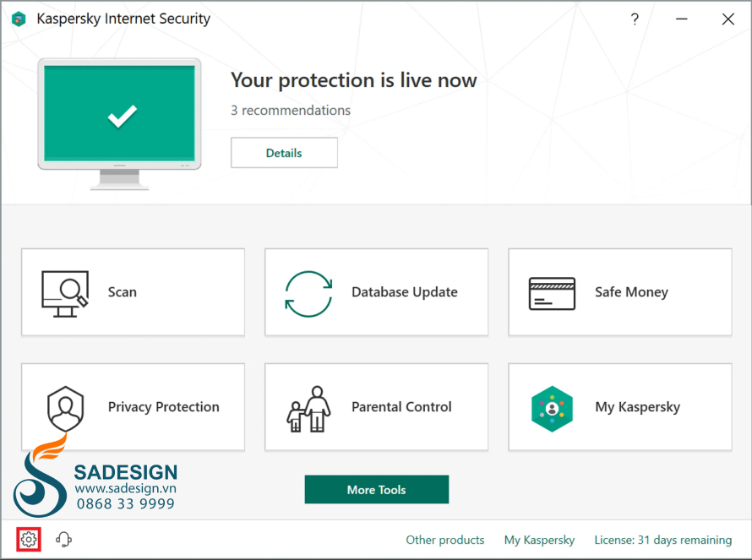Open License: 31 days remaining link
This screenshot has height=560, width=752.
662,540
